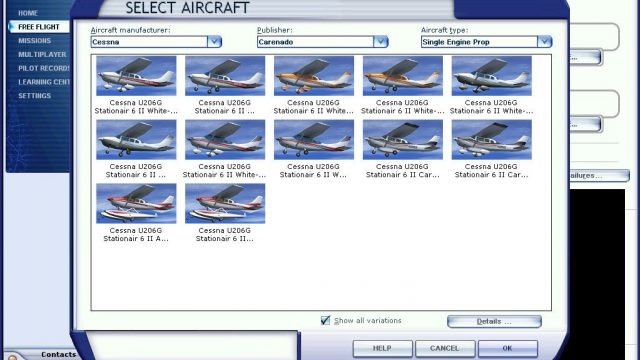Open the Aircraft type dropdown arrow
The image size is (640, 360).
[544, 42]
